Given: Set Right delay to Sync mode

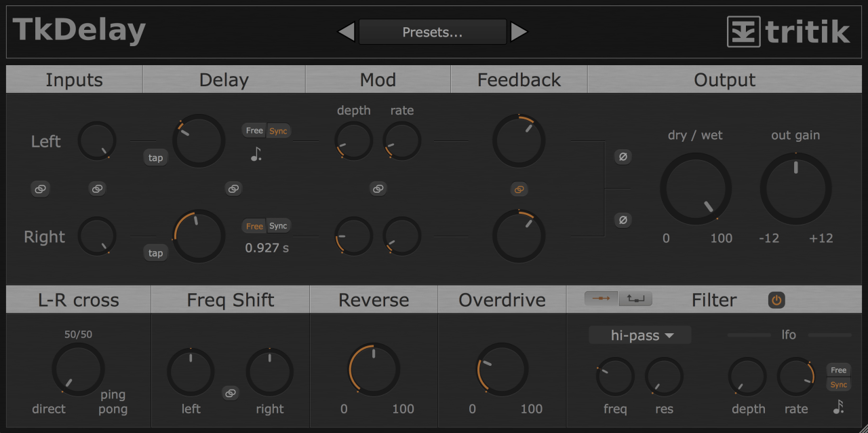Looking at the screenshot, I should [279, 226].
